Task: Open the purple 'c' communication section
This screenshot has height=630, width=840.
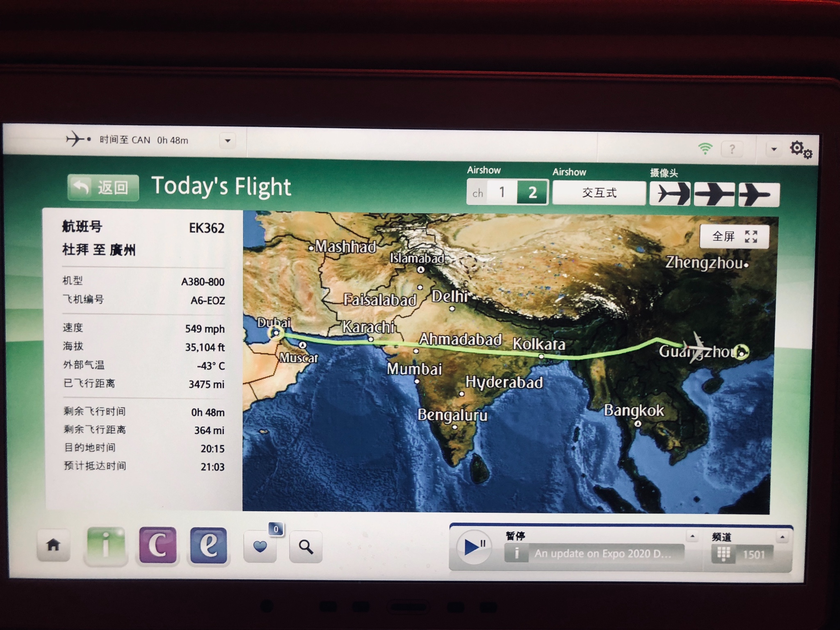Action: point(157,546)
